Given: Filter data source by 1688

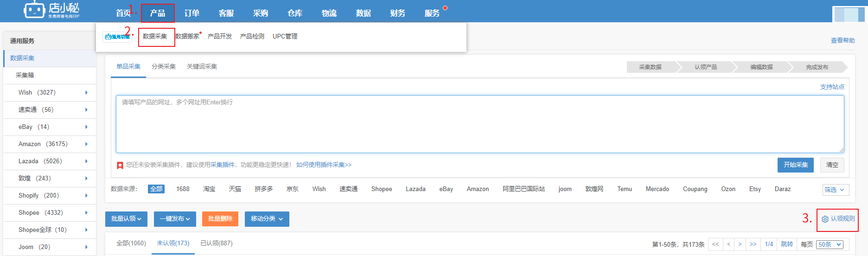Looking at the screenshot, I should tap(183, 189).
